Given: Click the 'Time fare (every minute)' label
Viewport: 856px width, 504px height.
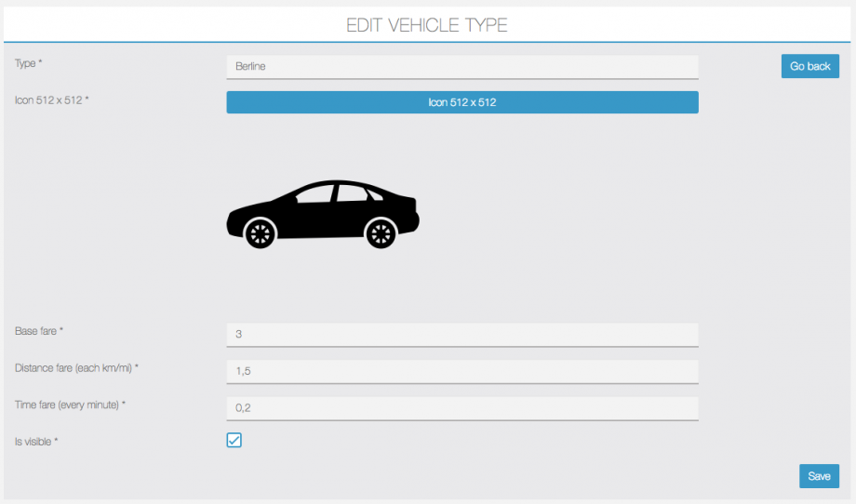Looking at the screenshot, I should [x=70, y=405].
